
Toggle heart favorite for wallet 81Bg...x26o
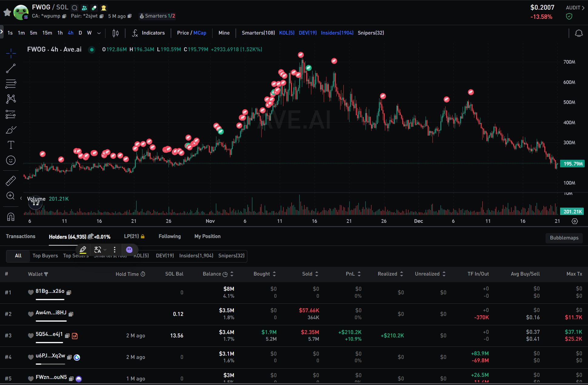click(31, 292)
